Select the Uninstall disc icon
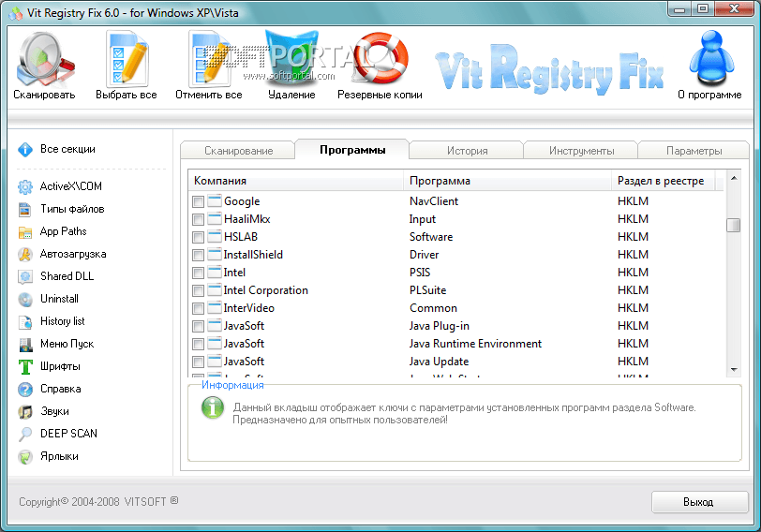The width and height of the screenshot is (761, 532). 25,299
